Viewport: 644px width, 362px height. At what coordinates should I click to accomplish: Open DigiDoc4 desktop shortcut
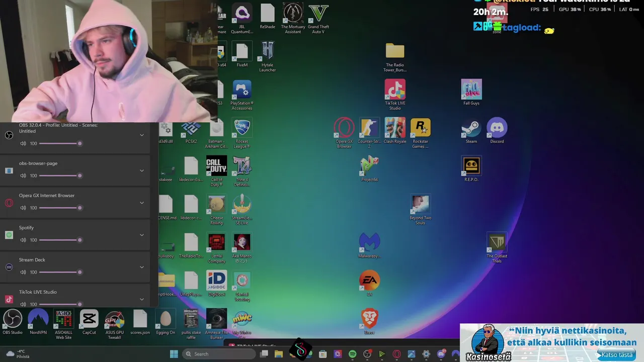click(x=216, y=284)
